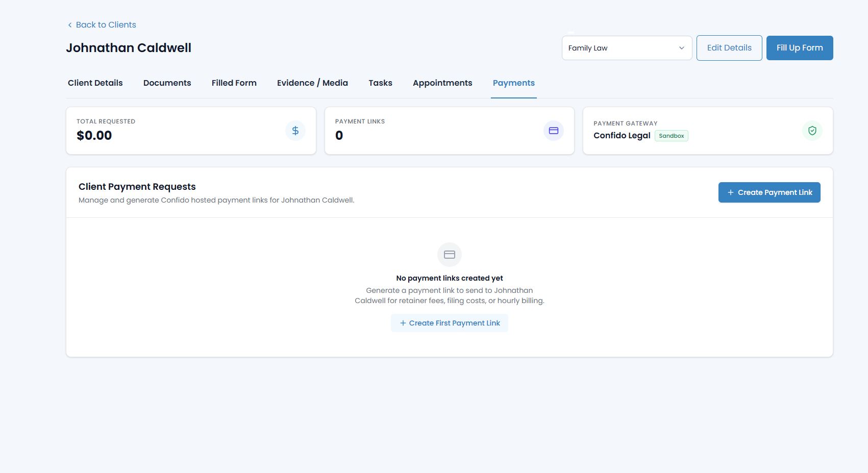868x473 pixels.
Task: Select the Payments tab
Action: [514, 83]
